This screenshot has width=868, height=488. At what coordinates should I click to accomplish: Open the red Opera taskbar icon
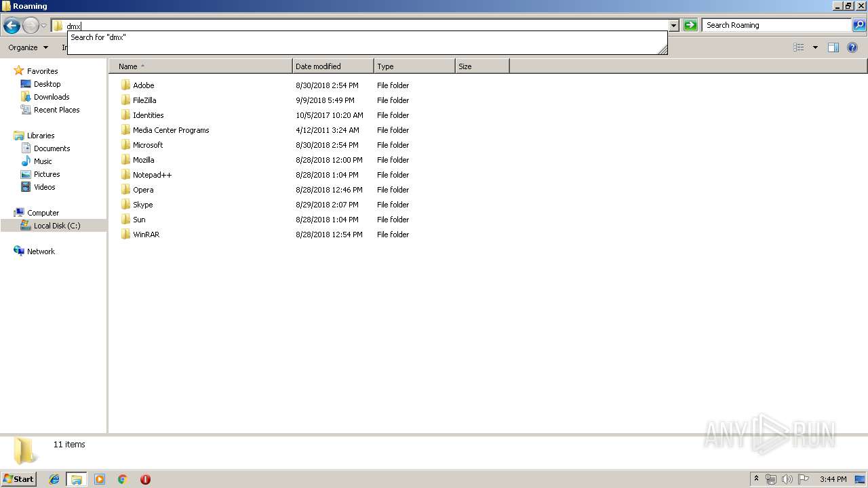tap(145, 479)
